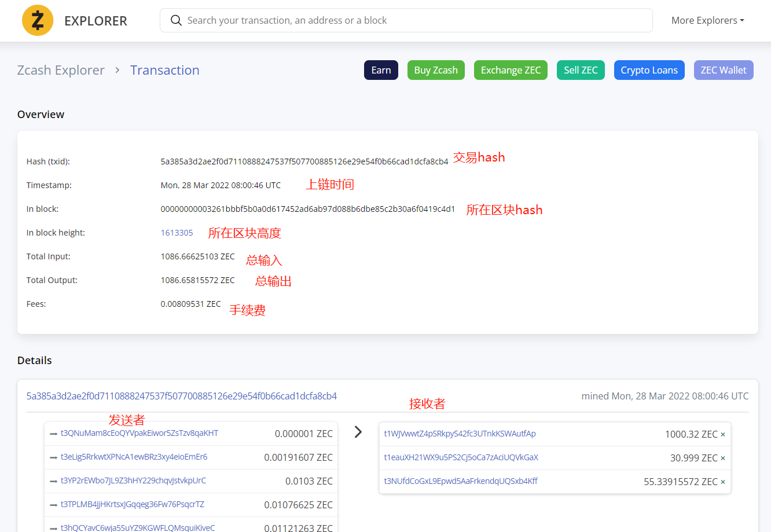
Task: Click the × icon beside 55.33915572 ZEC
Action: point(723,482)
